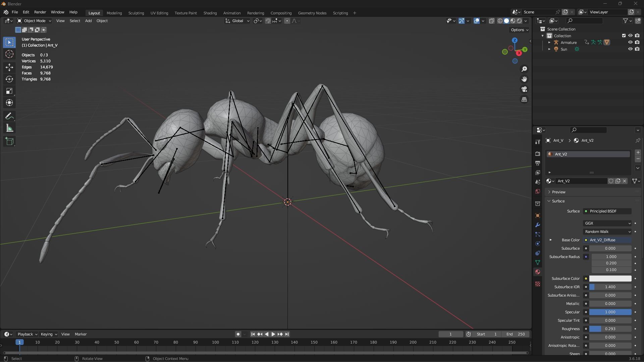The height and width of the screenshot is (362, 644).
Task: Switch to rendered viewport shading
Action: (x=519, y=21)
